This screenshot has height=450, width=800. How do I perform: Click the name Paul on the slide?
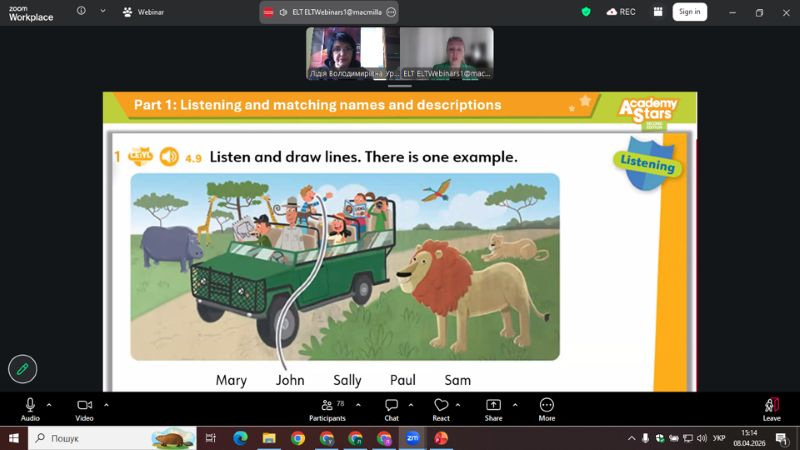[403, 380]
